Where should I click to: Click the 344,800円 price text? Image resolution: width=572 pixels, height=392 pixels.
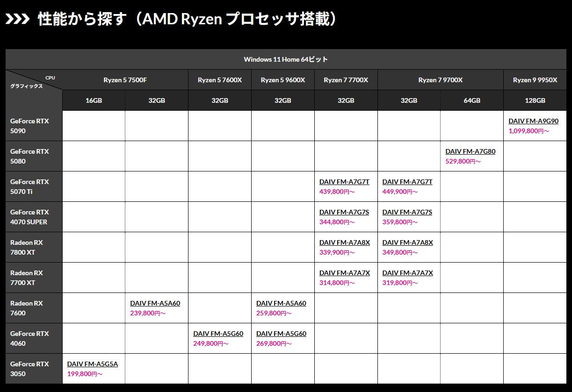pos(337,222)
